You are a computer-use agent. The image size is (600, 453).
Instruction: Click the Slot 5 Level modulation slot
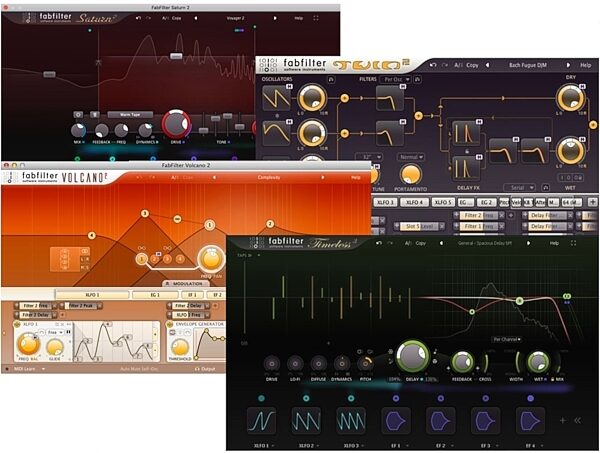tap(419, 226)
